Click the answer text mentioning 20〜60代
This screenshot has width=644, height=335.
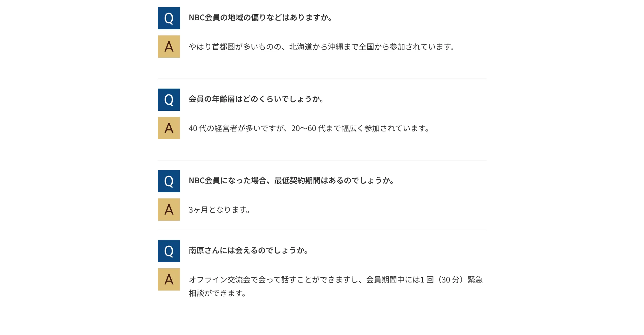click(x=309, y=129)
